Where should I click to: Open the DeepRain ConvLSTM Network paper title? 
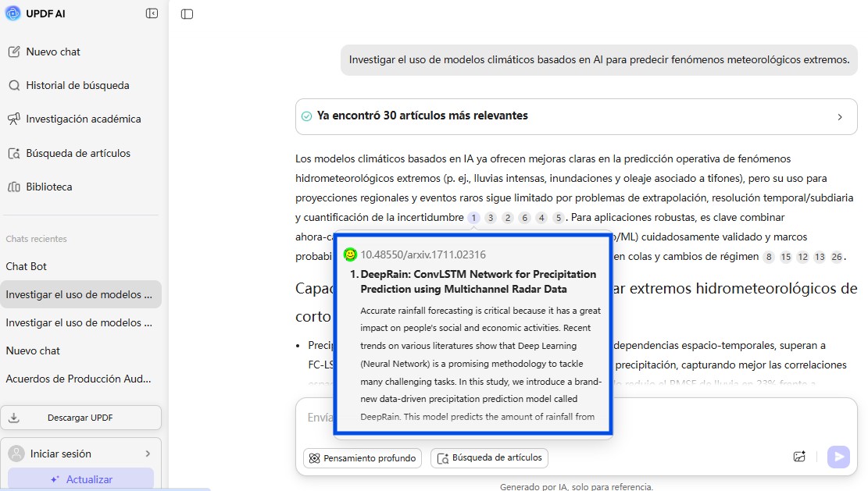pos(478,282)
